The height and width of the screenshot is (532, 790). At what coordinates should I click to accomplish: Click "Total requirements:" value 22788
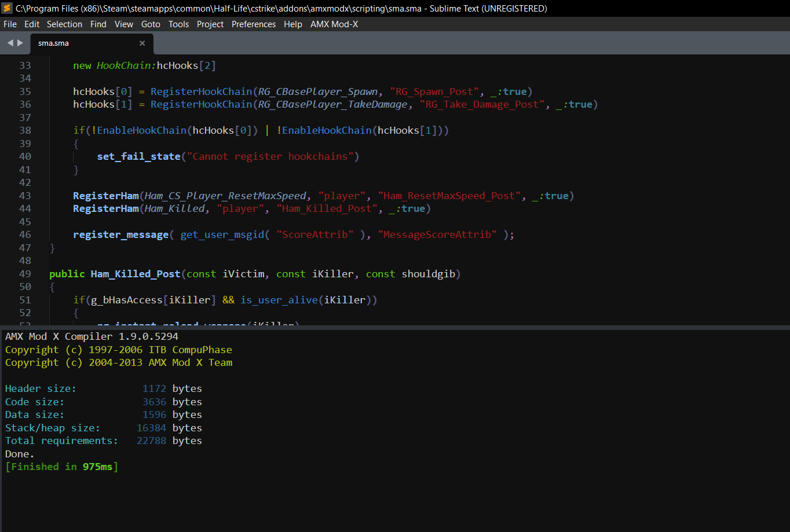coord(151,441)
